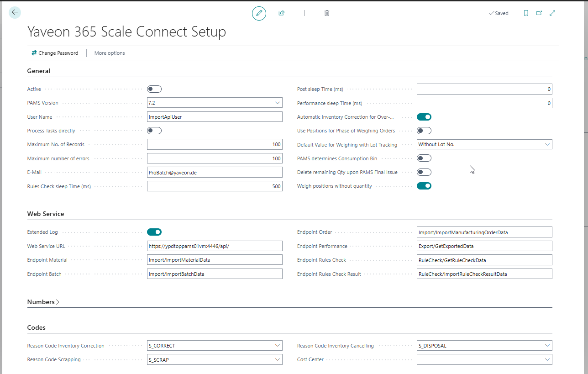Open Reason Code Scrapping dropdown

pos(278,359)
